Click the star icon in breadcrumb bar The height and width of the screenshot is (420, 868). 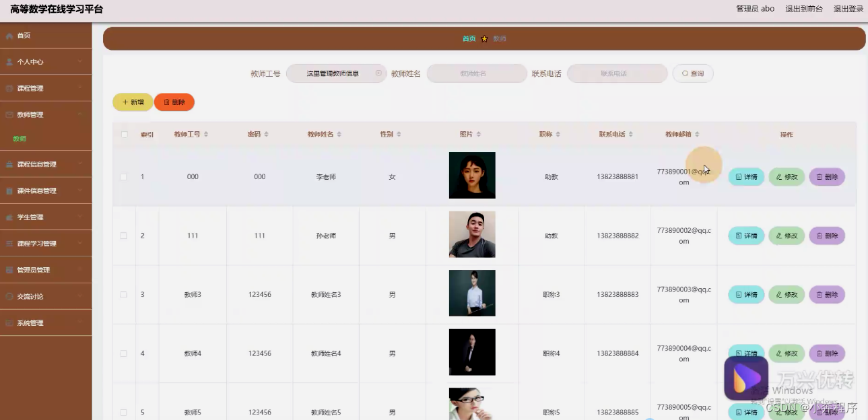[x=484, y=39]
